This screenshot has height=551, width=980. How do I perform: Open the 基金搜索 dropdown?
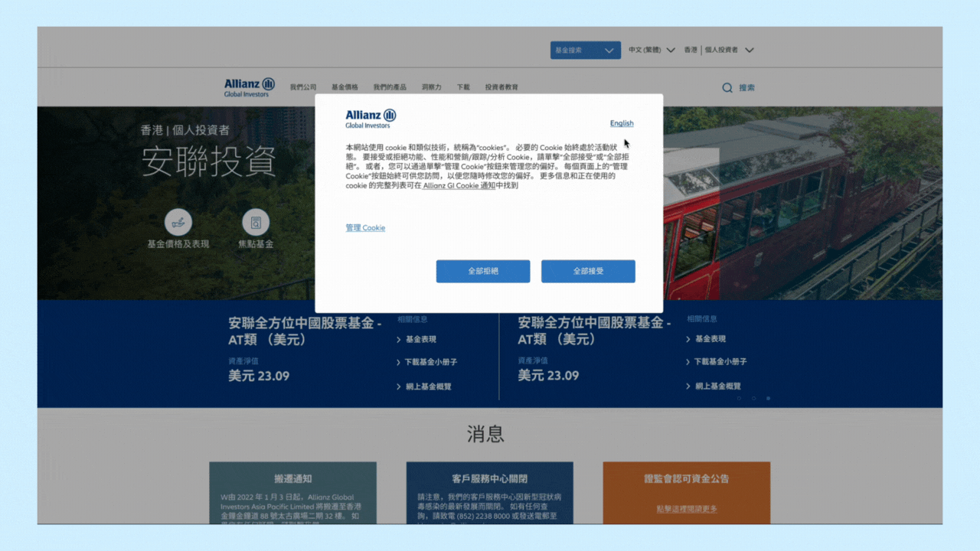pyautogui.click(x=585, y=50)
